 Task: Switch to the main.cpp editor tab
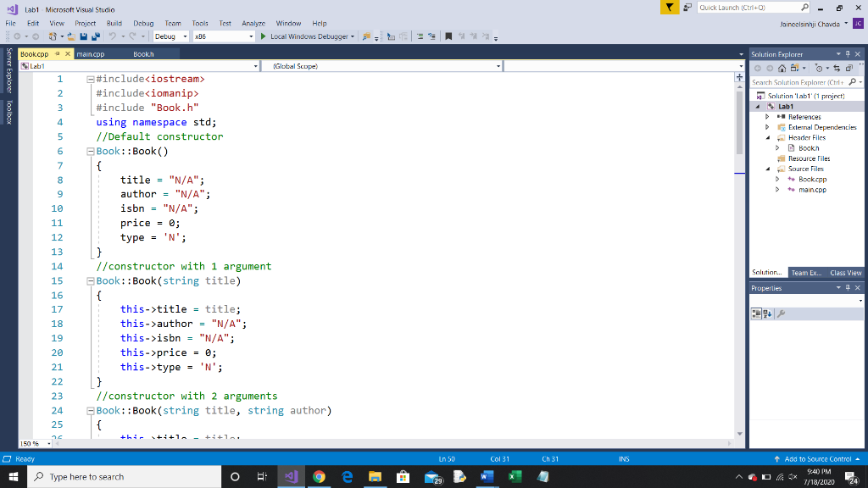tap(90, 54)
